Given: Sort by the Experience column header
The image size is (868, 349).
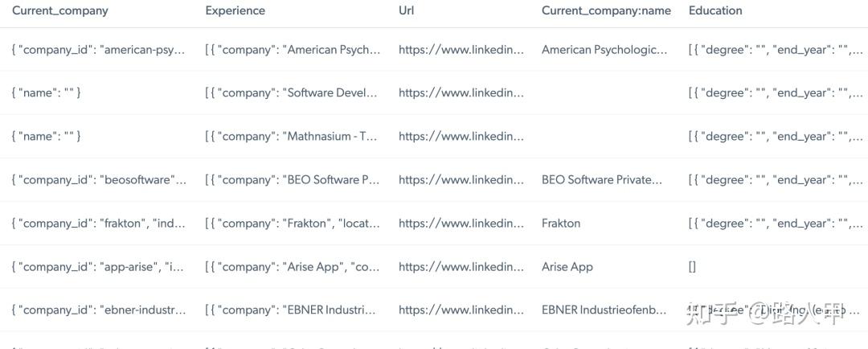Looking at the screenshot, I should point(235,11).
